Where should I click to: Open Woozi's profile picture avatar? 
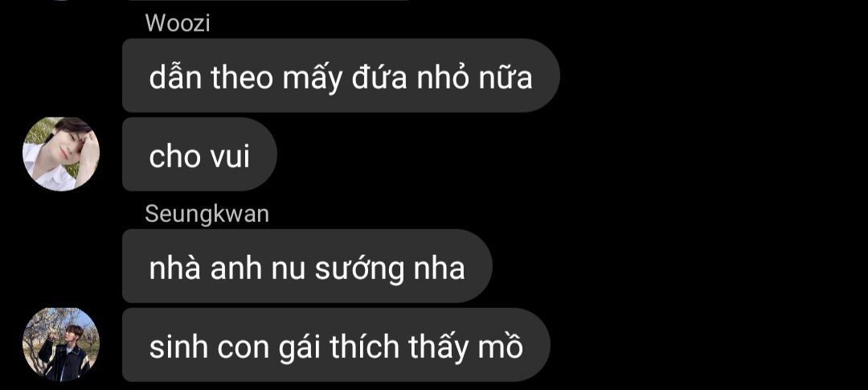(61, 154)
